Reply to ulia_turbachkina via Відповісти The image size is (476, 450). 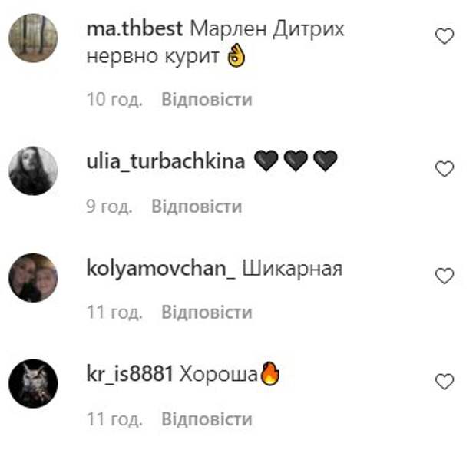pyautogui.click(x=197, y=207)
